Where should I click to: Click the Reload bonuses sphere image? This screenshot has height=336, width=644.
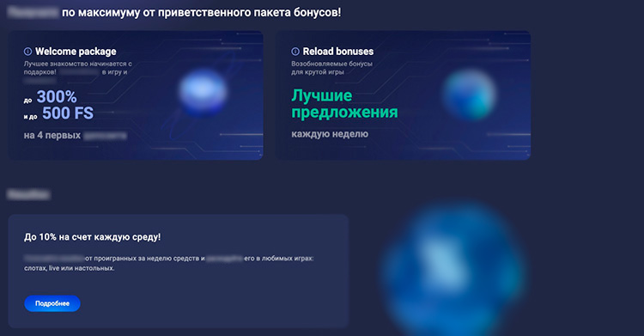(470, 95)
